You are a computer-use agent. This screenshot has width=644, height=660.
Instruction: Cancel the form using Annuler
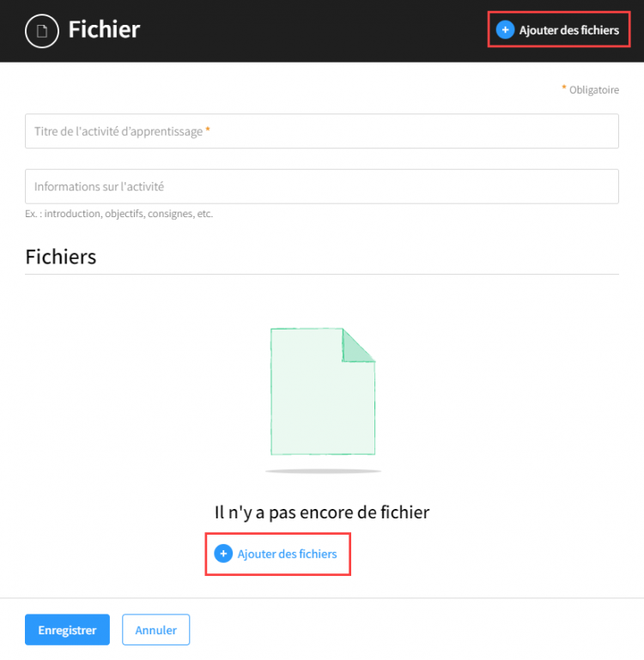(x=155, y=630)
